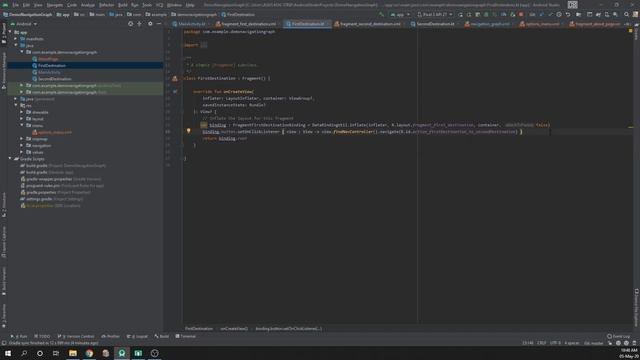This screenshot has height=360, width=640.
Task: Select FirstDestination in the project tree
Action: coord(52,66)
